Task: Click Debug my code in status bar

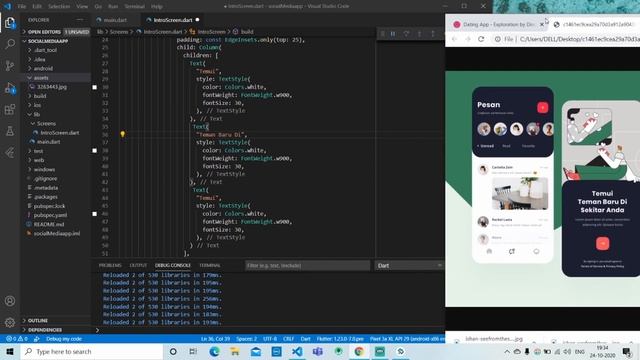Action: click(x=64, y=339)
